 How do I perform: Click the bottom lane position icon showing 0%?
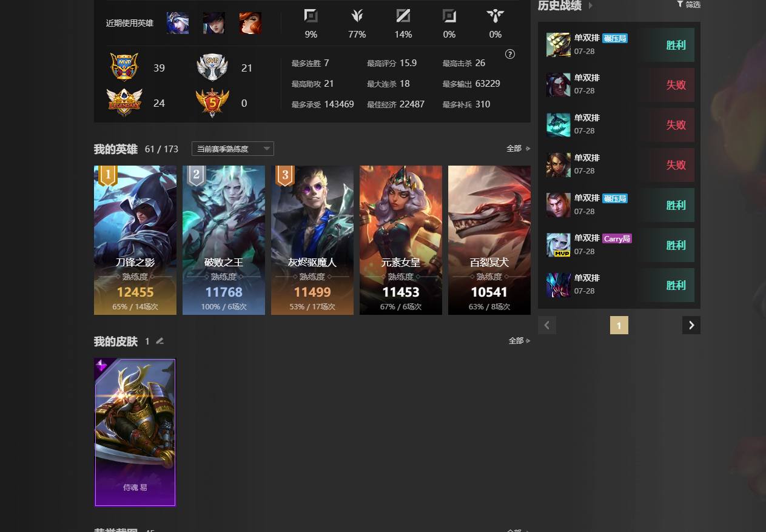[449, 16]
